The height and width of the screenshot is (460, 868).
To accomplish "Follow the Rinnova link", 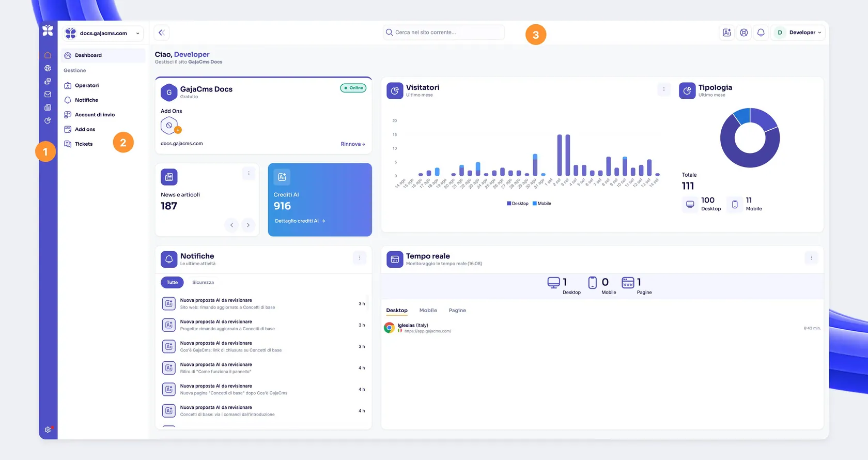I will [353, 144].
